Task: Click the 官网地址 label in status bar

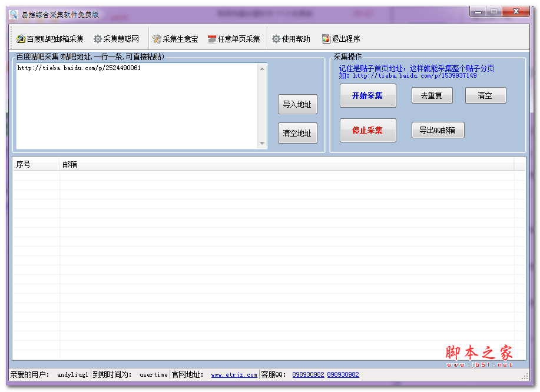Action: tap(188, 374)
